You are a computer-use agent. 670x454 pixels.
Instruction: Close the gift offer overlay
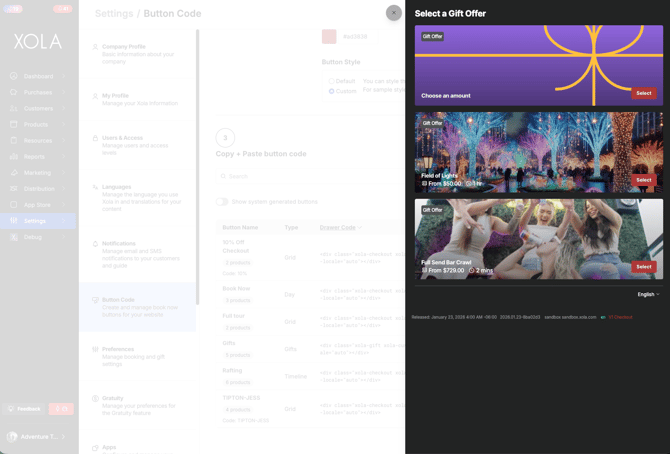click(x=394, y=13)
